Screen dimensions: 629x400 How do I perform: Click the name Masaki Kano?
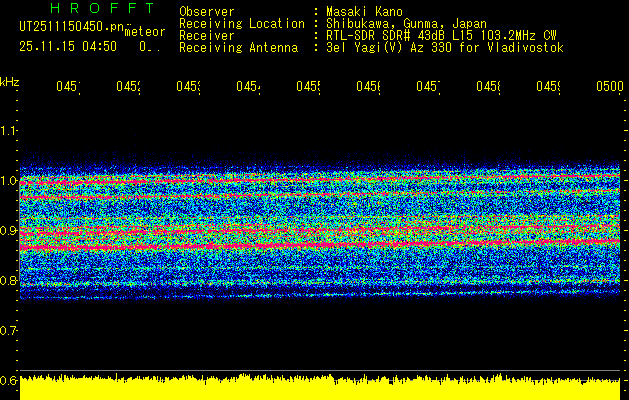point(364,11)
